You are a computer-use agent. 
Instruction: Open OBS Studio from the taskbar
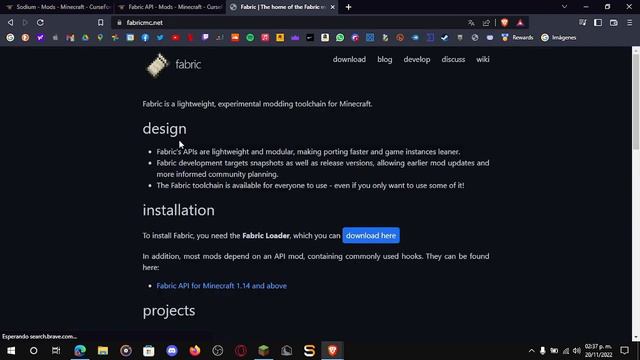click(x=218, y=351)
